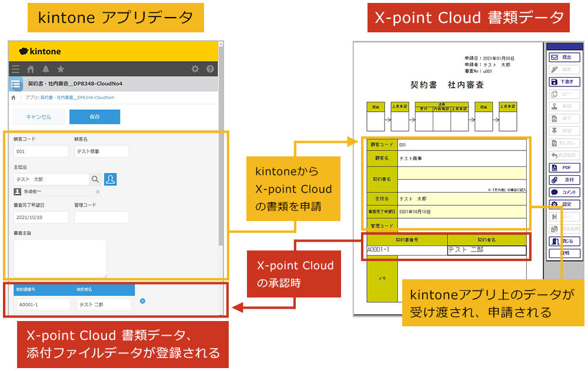Remove user 寺崎敬一 with the X
Viewport: 588px width, 371px height.
(x=98, y=192)
